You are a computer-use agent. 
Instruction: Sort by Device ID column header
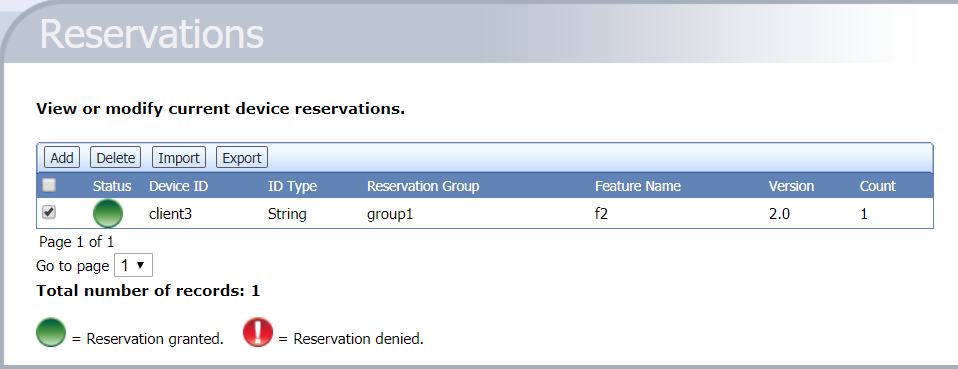point(178,186)
